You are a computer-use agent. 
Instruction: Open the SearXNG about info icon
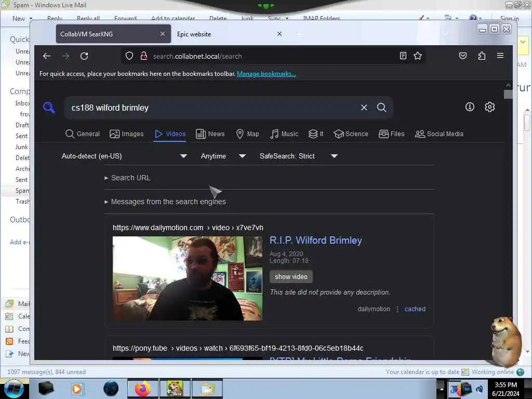(x=470, y=107)
